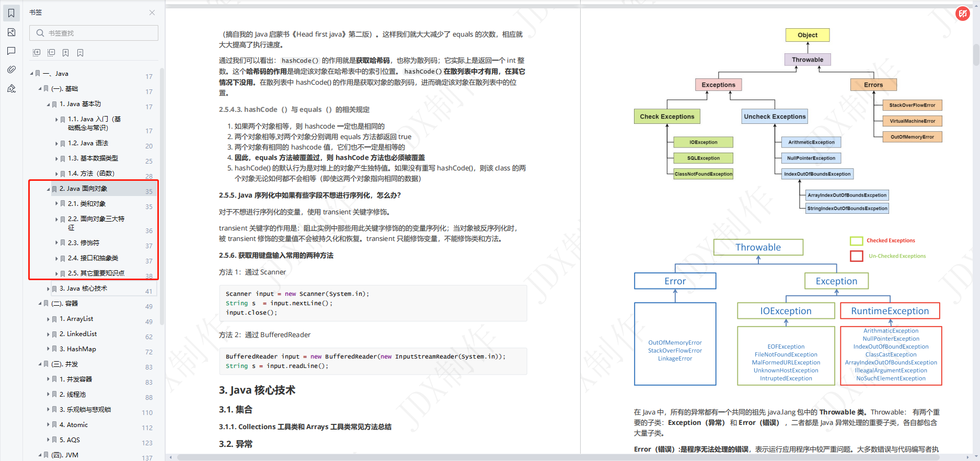
Task: Expand all bookmarks with the plus icon
Action: 37,53
